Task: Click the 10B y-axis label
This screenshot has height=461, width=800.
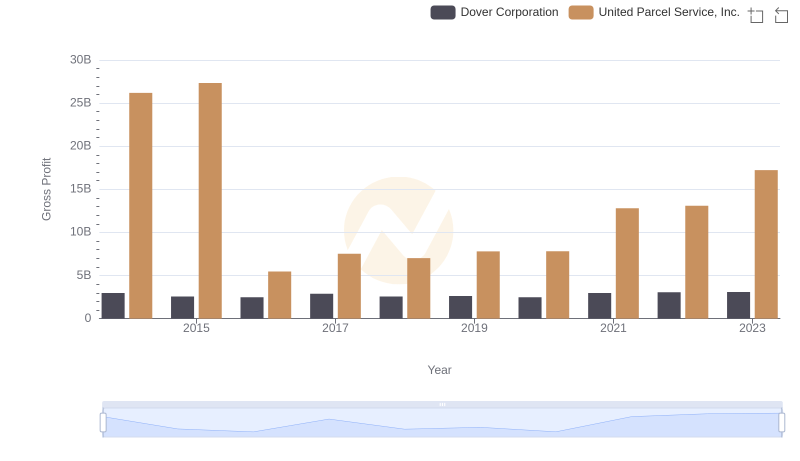Action: (81, 232)
